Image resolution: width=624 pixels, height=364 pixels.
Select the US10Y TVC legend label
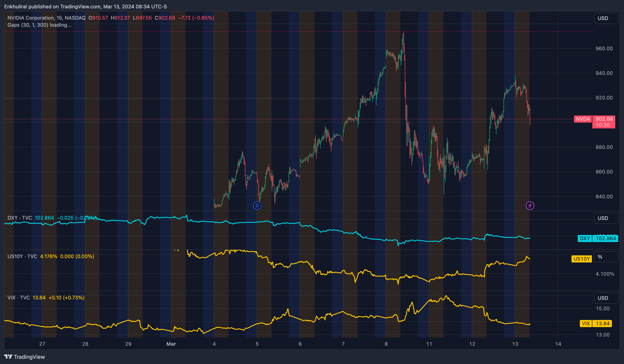(x=22, y=257)
